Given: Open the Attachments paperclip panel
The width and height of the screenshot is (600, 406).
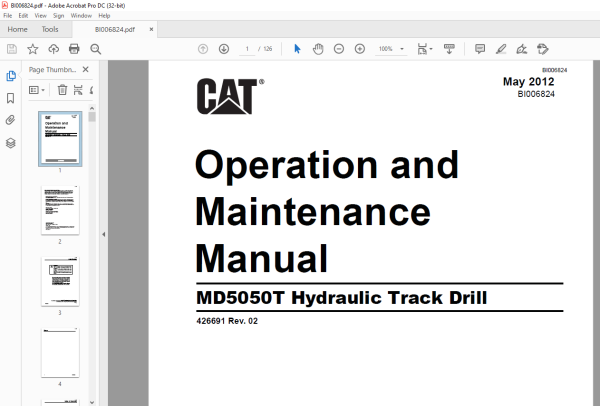Looking at the screenshot, I should (11, 120).
